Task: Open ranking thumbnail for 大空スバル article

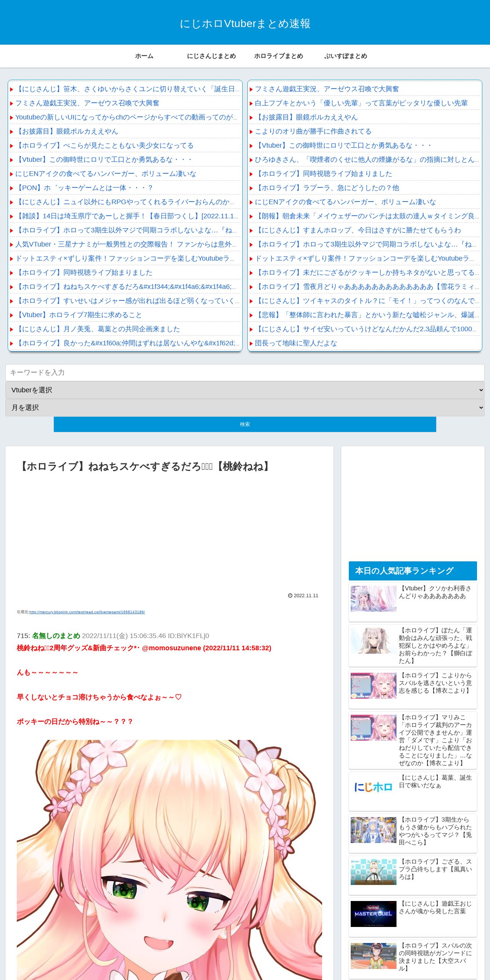Action: (374, 956)
